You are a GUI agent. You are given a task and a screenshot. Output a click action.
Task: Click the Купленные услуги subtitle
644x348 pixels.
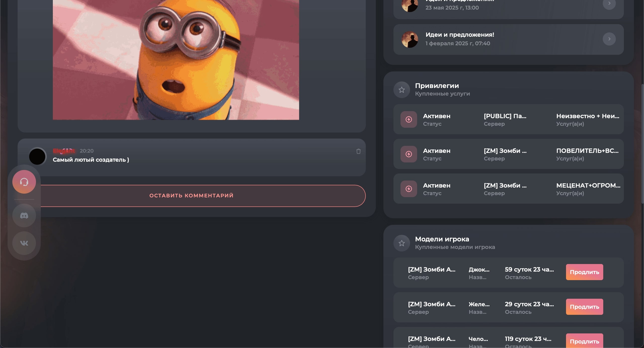point(442,94)
